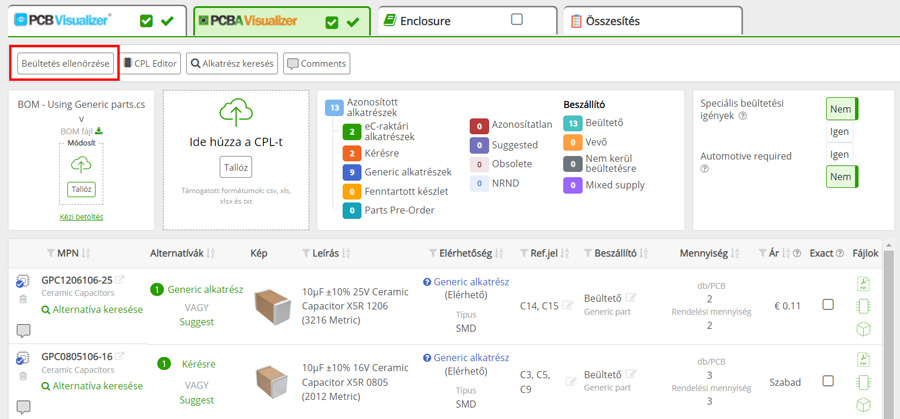Open the PCB Visualizer tab

pos(70,20)
